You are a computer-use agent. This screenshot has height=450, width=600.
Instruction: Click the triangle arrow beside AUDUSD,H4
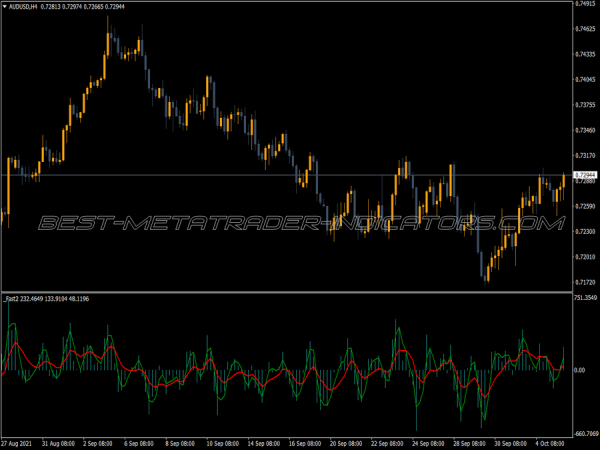pyautogui.click(x=4, y=6)
